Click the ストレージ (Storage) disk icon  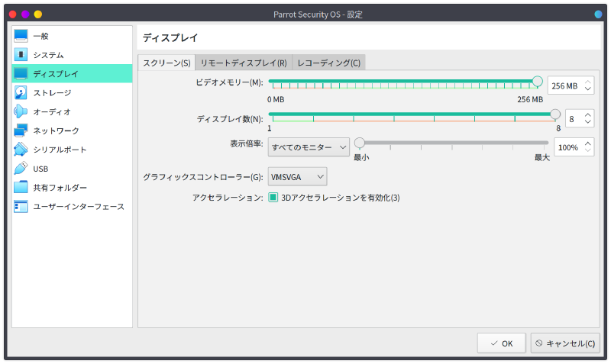(x=21, y=92)
